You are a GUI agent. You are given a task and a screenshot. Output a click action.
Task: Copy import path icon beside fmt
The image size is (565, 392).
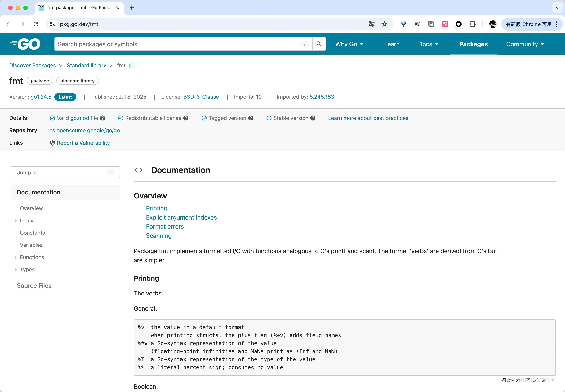point(132,65)
